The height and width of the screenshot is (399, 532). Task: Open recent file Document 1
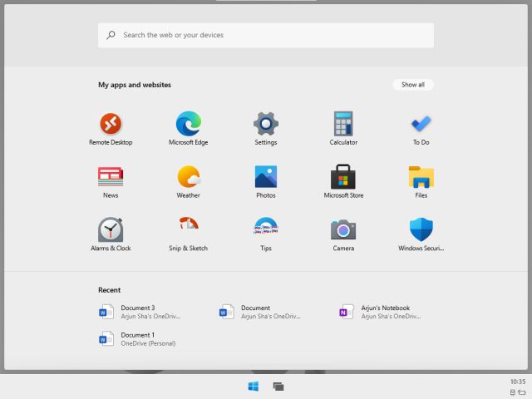[x=137, y=339]
